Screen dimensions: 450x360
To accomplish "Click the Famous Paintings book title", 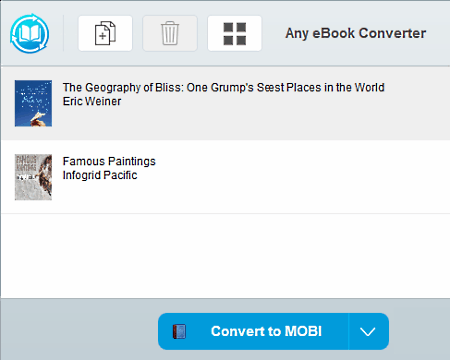I will (109, 161).
